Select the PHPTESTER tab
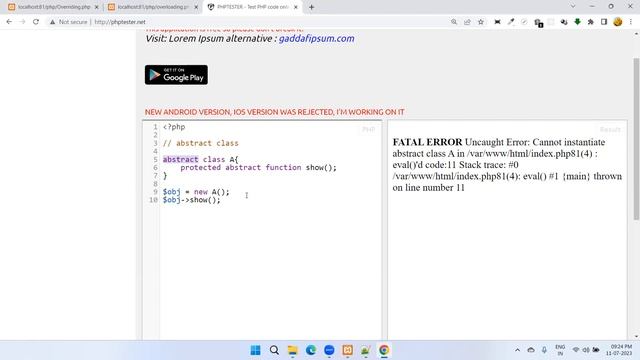The width and height of the screenshot is (640, 360). click(x=252, y=7)
